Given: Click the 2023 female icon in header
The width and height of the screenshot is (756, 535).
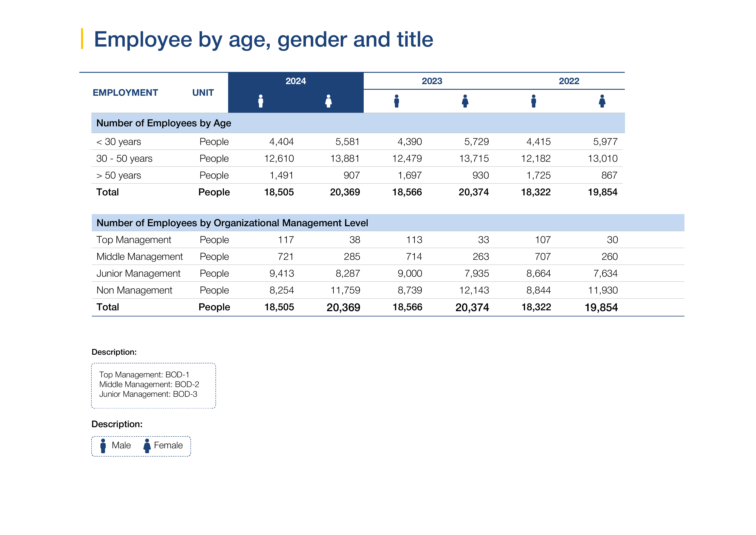Looking at the screenshot, I should pos(465,101).
